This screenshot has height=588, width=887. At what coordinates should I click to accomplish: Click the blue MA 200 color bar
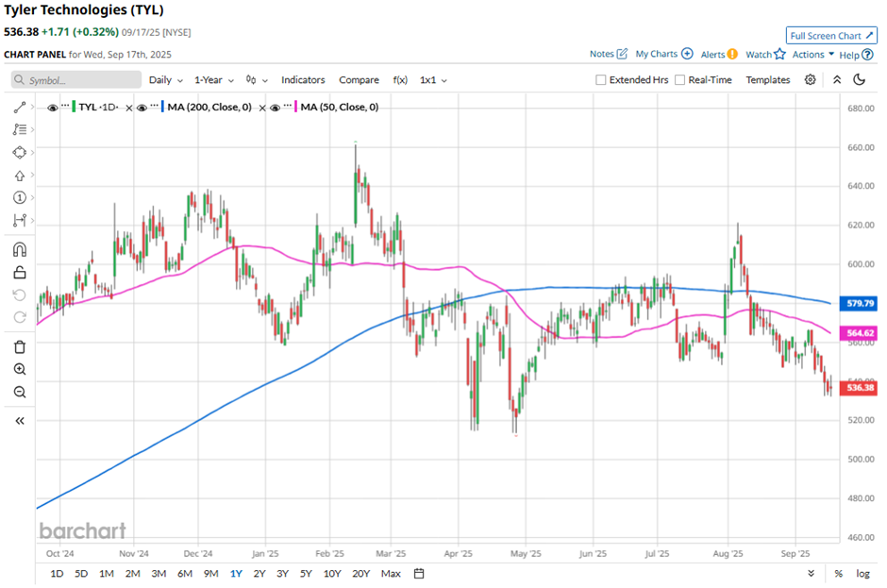[163, 107]
